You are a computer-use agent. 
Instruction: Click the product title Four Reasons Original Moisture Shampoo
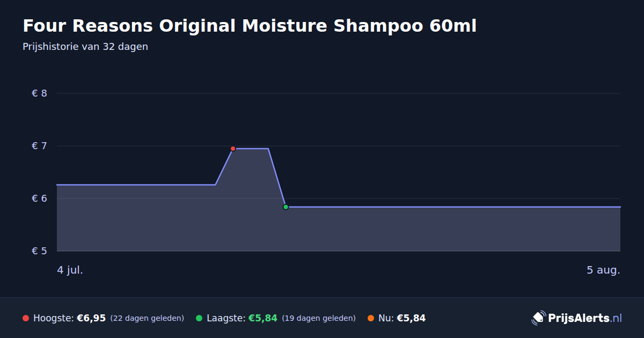[250, 26]
